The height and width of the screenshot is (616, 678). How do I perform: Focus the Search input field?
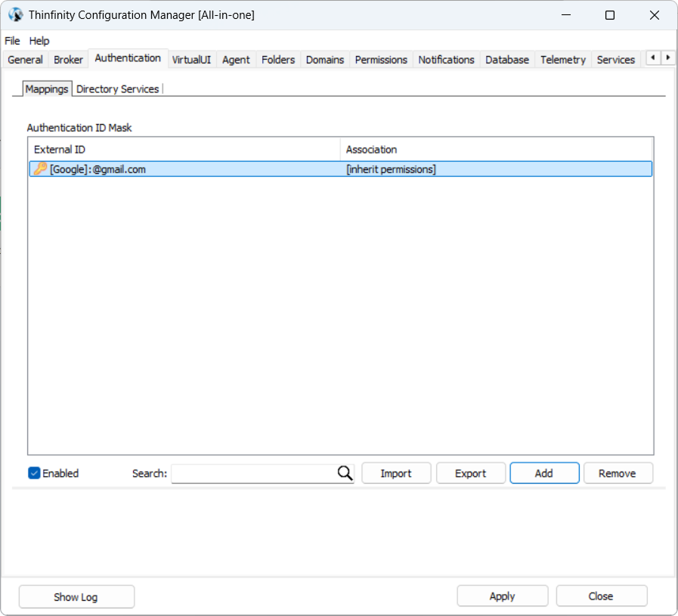[253, 473]
